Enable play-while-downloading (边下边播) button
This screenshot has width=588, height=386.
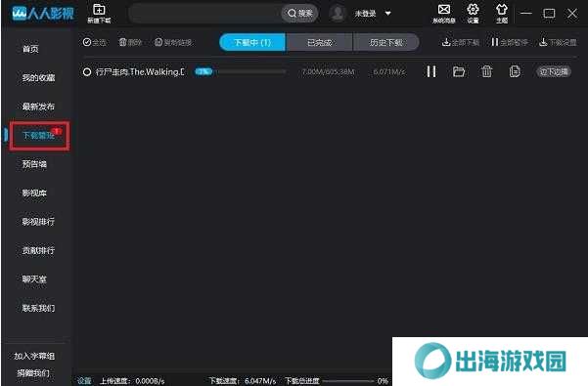(x=554, y=71)
